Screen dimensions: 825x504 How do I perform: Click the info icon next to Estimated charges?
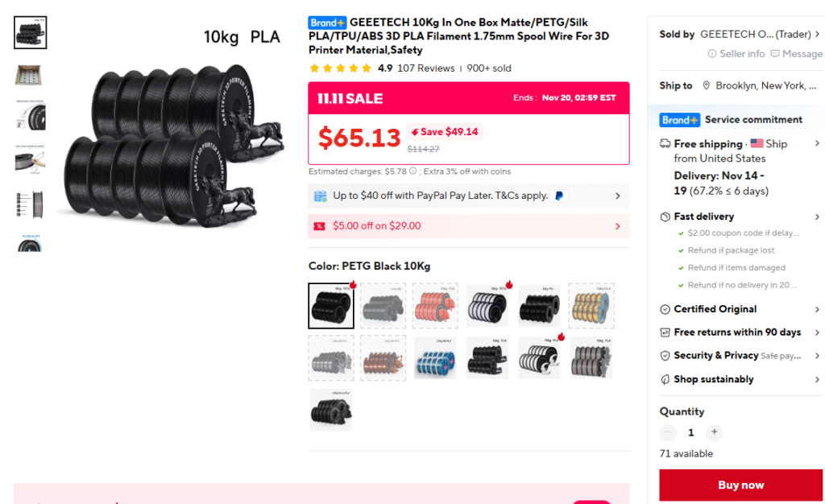pyautogui.click(x=413, y=171)
